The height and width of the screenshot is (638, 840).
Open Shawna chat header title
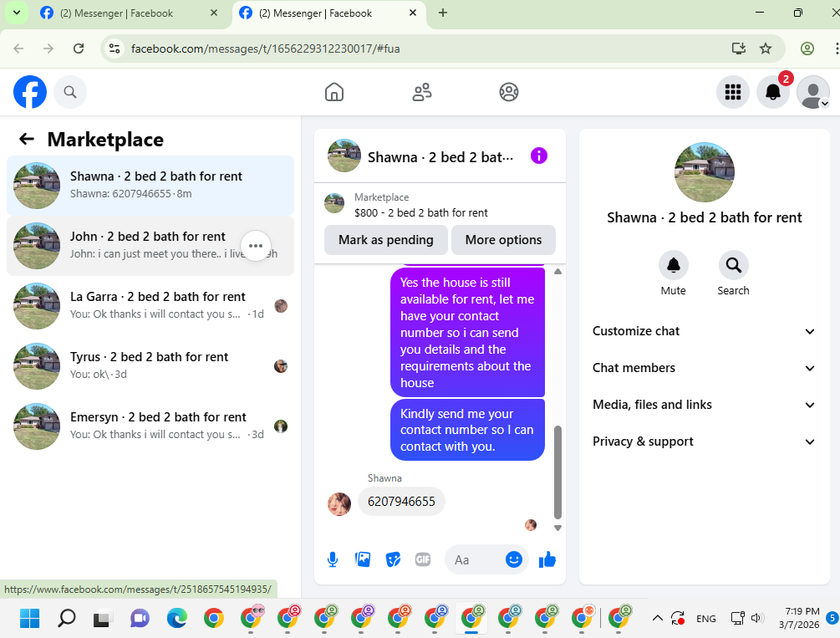[440, 157]
